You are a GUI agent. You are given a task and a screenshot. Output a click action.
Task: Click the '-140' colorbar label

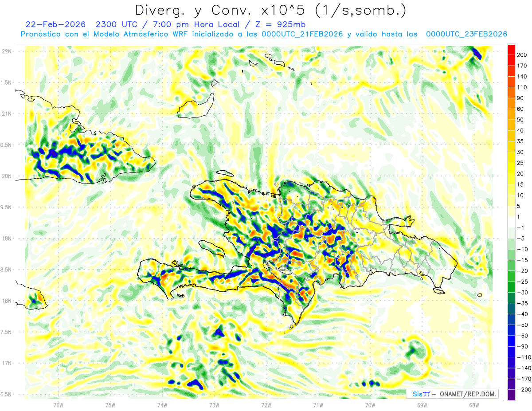[x=524, y=368]
